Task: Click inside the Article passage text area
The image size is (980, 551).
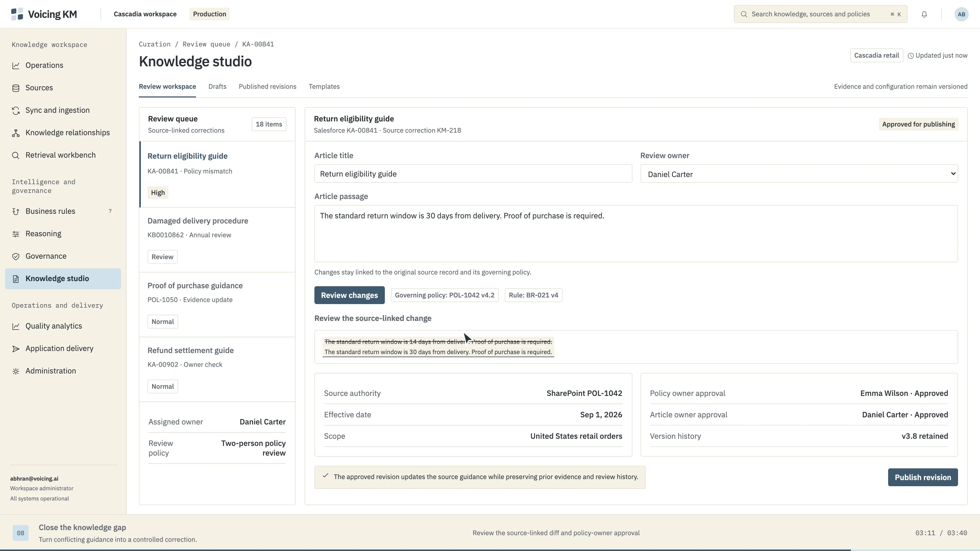Action: pyautogui.click(x=636, y=233)
